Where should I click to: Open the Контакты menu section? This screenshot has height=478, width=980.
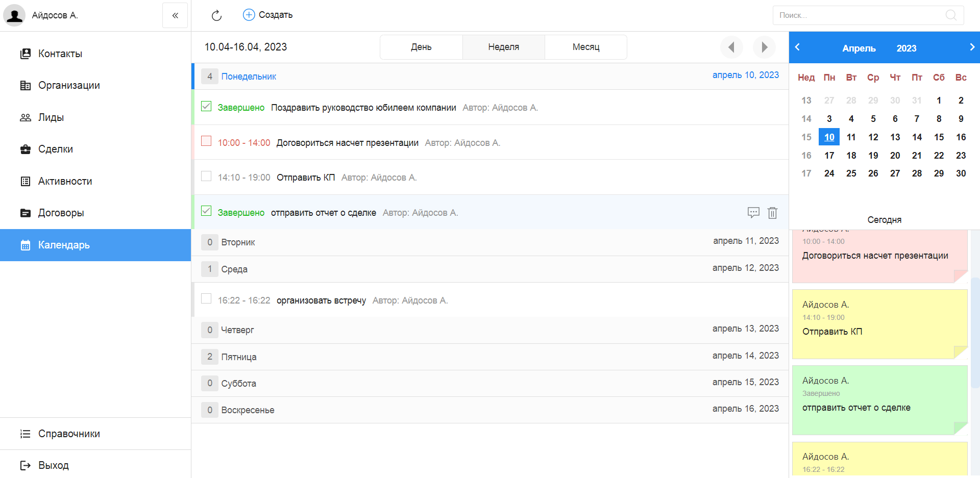pos(95,54)
